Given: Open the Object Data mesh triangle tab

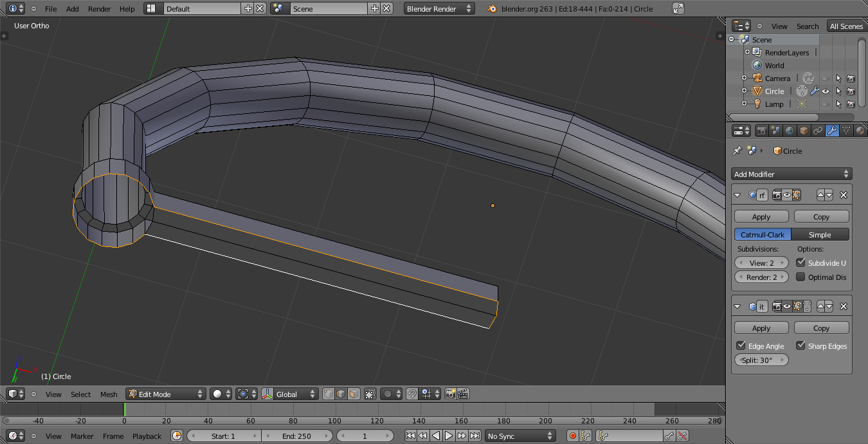Looking at the screenshot, I should 846,131.
